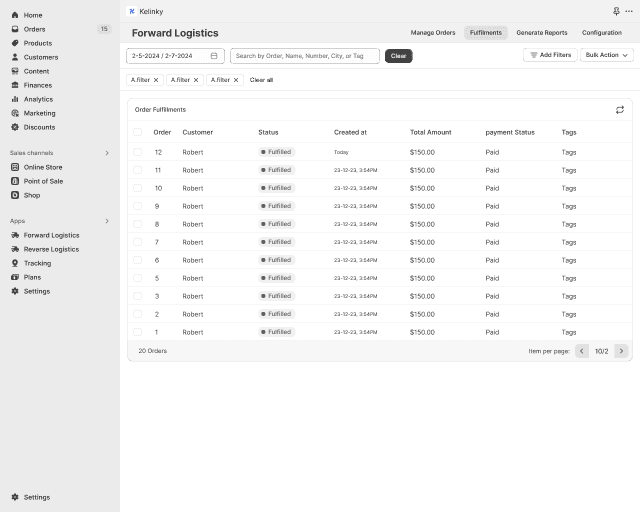Click the dark Clear button
The image size is (640, 512).
398,56
